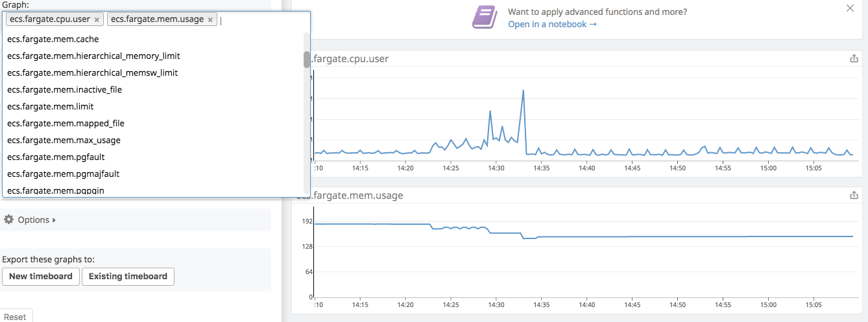Viewport: 868px width, 322px height.
Task: Export graphs to an Existing timeboard
Action: click(128, 276)
